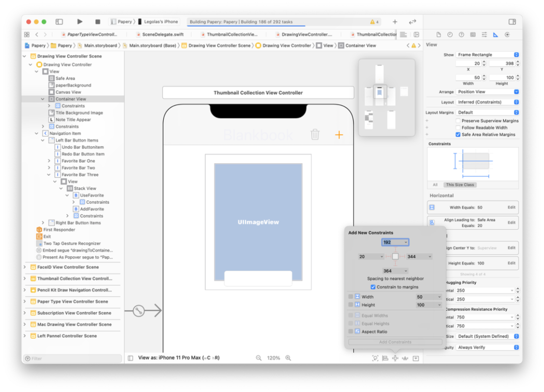The width and height of the screenshot is (544, 392).
Task: Open the library with the plus button
Action: 395,22
